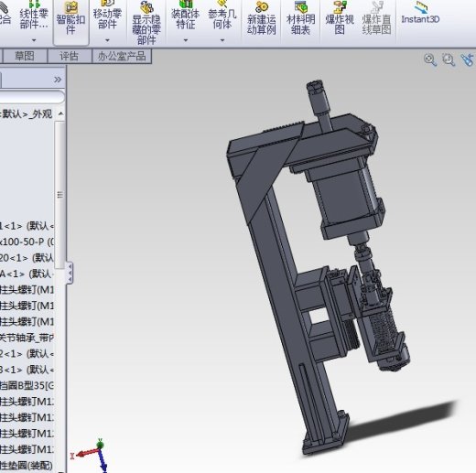
Task: Click the zoom to fit magnifier icon
Action: 430,59
